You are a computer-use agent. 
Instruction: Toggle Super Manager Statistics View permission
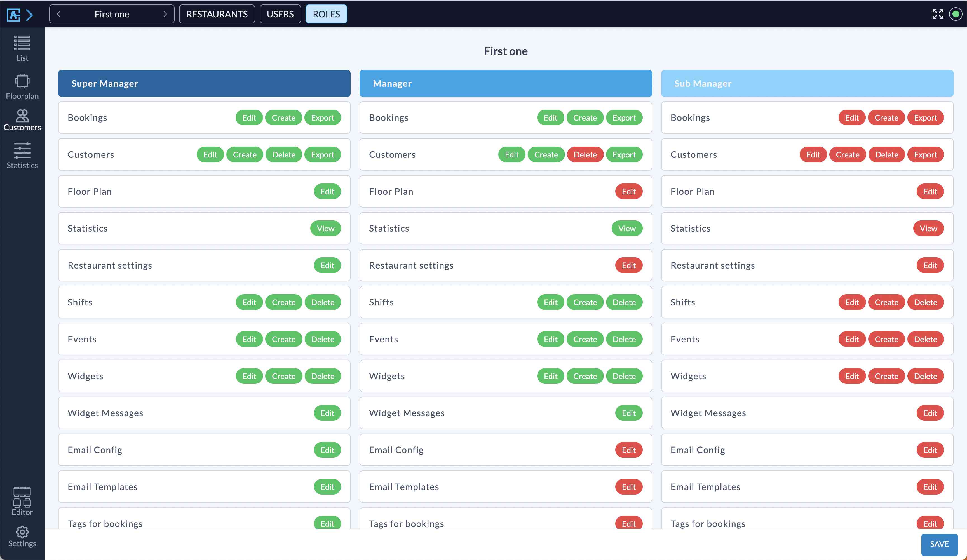pos(325,228)
